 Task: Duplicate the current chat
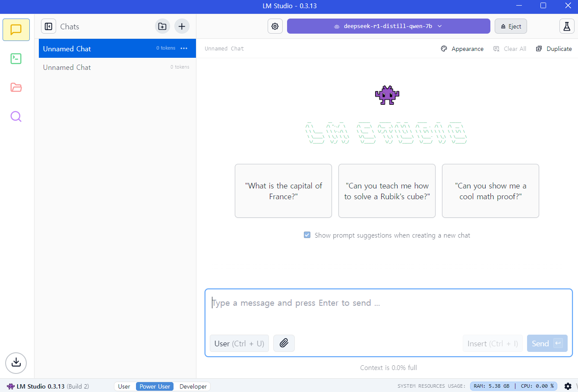(x=554, y=49)
